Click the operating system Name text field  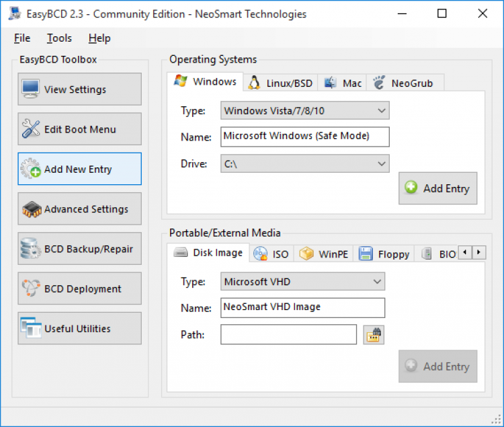[x=304, y=137]
